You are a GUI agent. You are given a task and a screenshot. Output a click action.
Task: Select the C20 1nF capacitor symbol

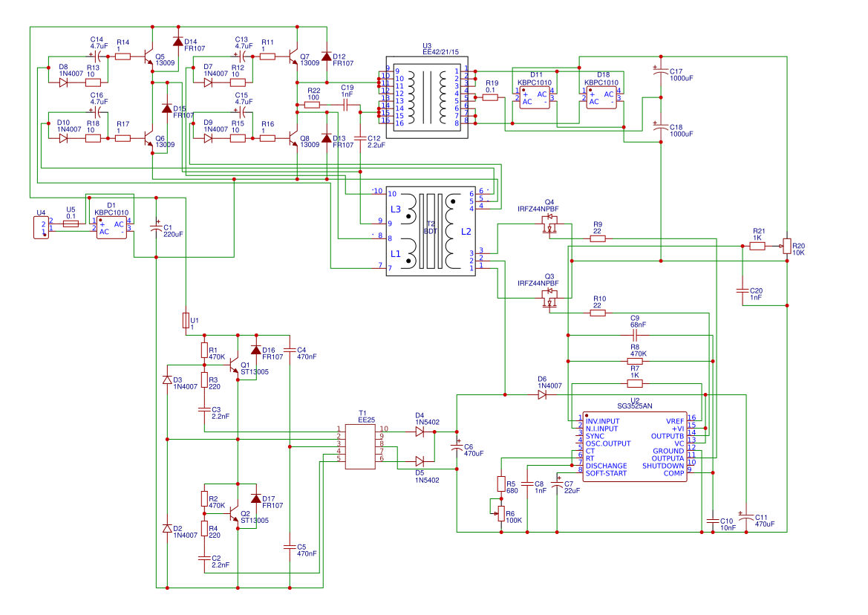(743, 290)
